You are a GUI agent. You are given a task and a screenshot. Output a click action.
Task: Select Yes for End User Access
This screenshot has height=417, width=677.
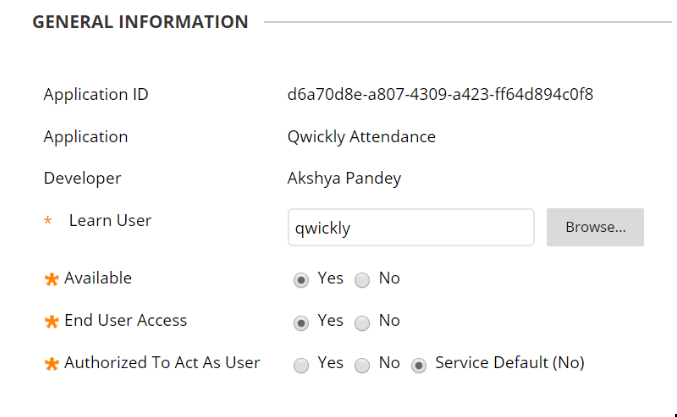301,323
